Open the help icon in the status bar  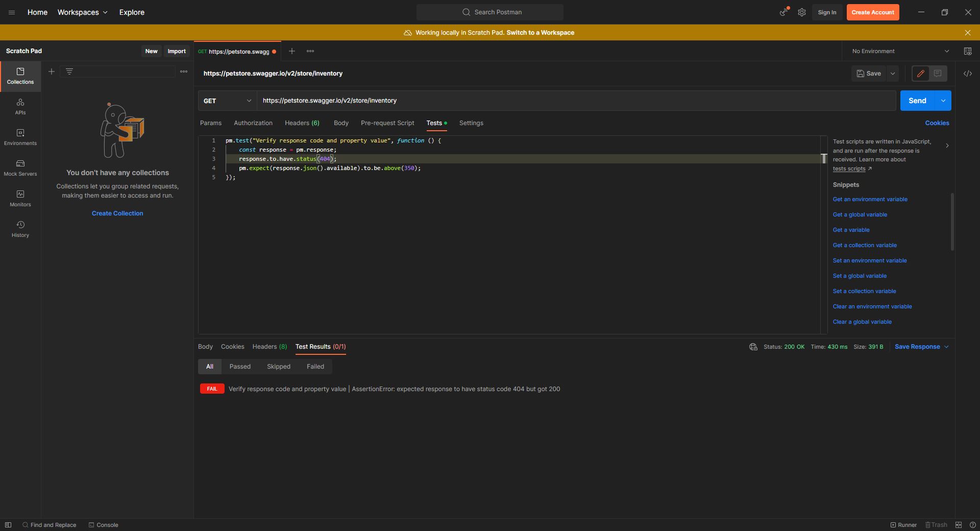tap(973, 525)
